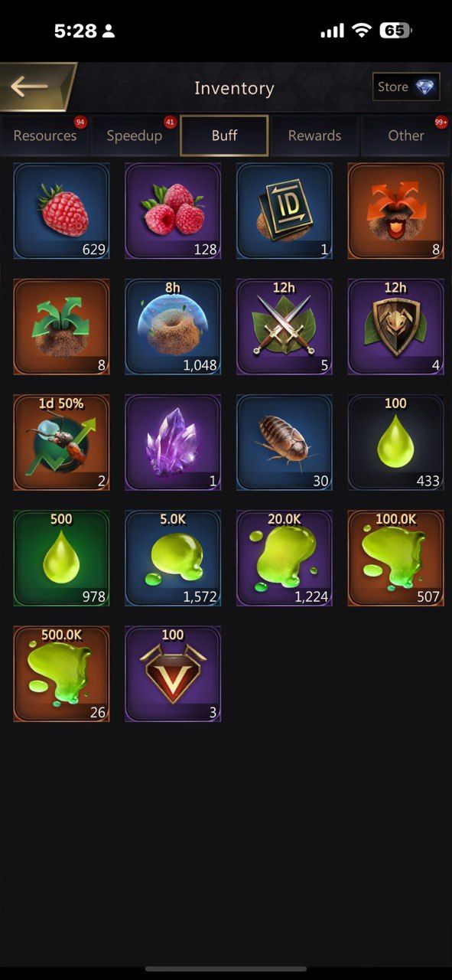The width and height of the screenshot is (452, 980).
Task: Select the 8h shield bubble item
Action: tap(173, 326)
